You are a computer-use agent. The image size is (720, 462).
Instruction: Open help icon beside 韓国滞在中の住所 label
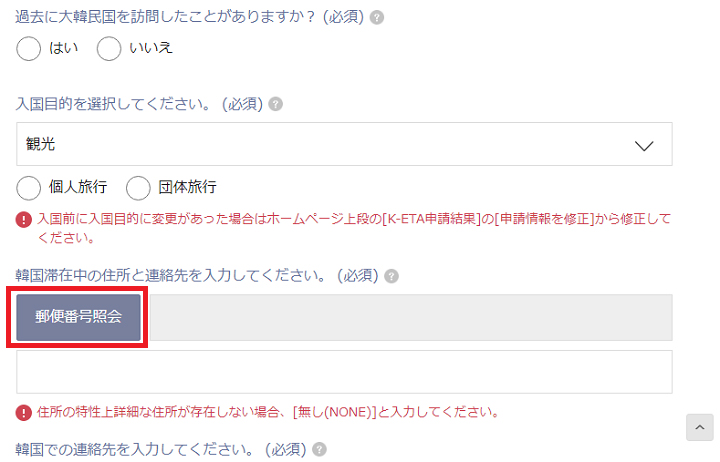click(x=391, y=276)
